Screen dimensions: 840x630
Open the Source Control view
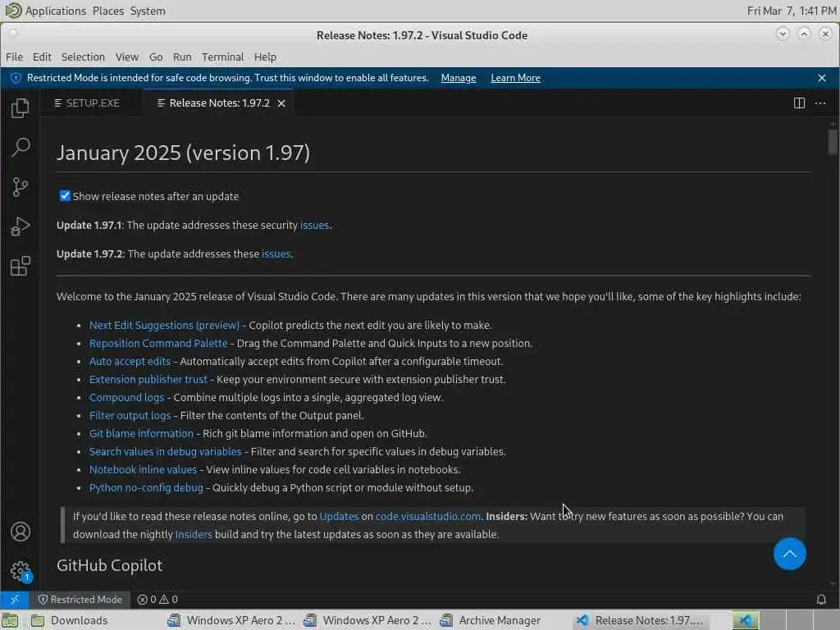coord(20,187)
